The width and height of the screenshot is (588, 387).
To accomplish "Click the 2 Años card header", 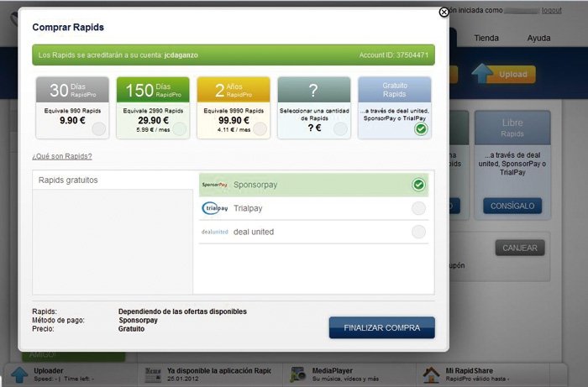I will (x=234, y=90).
